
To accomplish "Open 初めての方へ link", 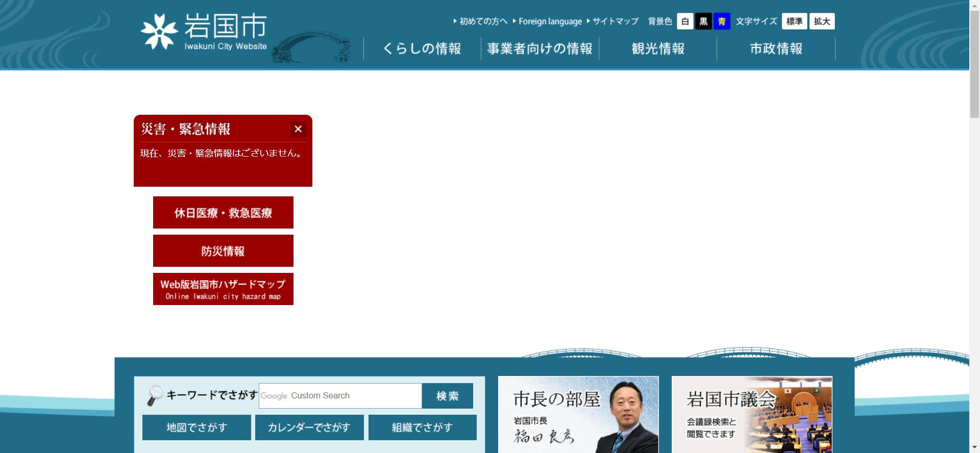I will pyautogui.click(x=480, y=21).
